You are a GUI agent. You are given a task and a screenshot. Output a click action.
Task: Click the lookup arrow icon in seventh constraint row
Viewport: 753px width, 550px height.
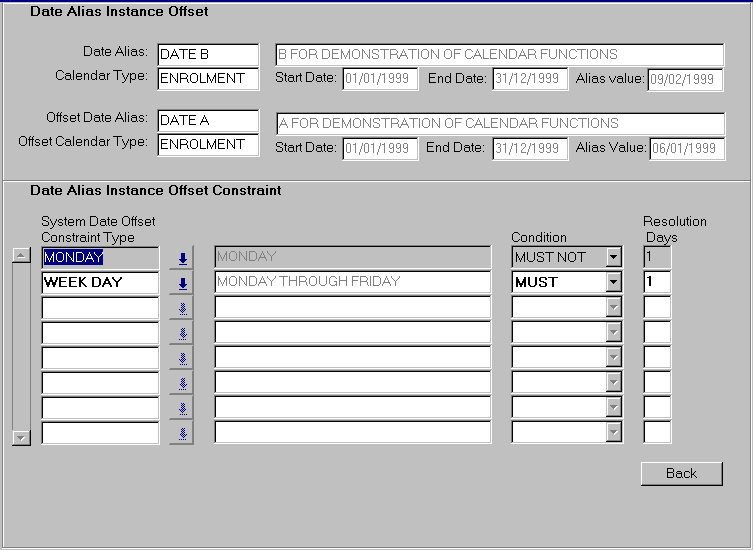click(182, 408)
